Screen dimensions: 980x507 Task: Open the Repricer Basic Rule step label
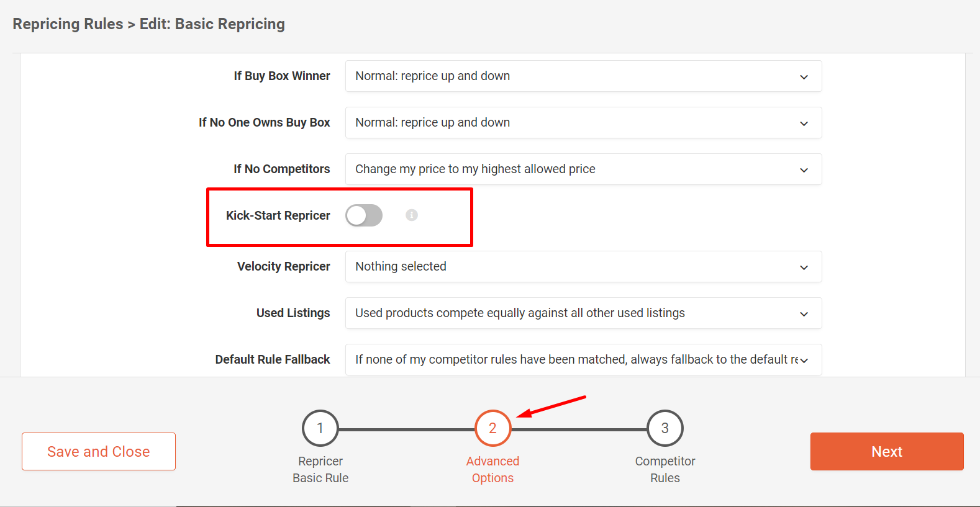click(x=320, y=470)
